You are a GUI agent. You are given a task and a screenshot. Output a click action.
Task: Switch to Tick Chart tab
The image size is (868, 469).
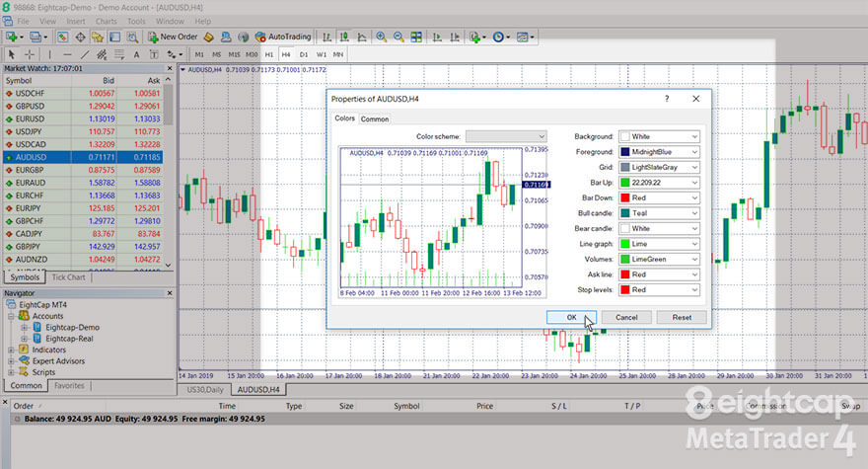pyautogui.click(x=69, y=277)
